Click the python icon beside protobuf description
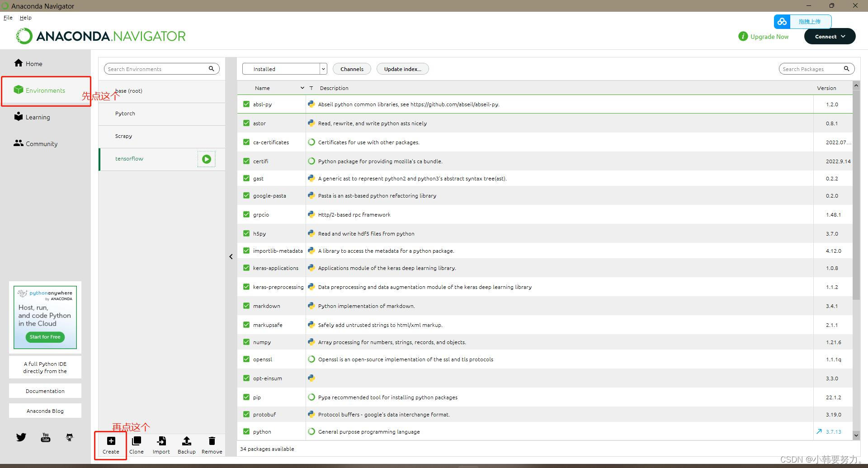The height and width of the screenshot is (468, 868). (311, 414)
